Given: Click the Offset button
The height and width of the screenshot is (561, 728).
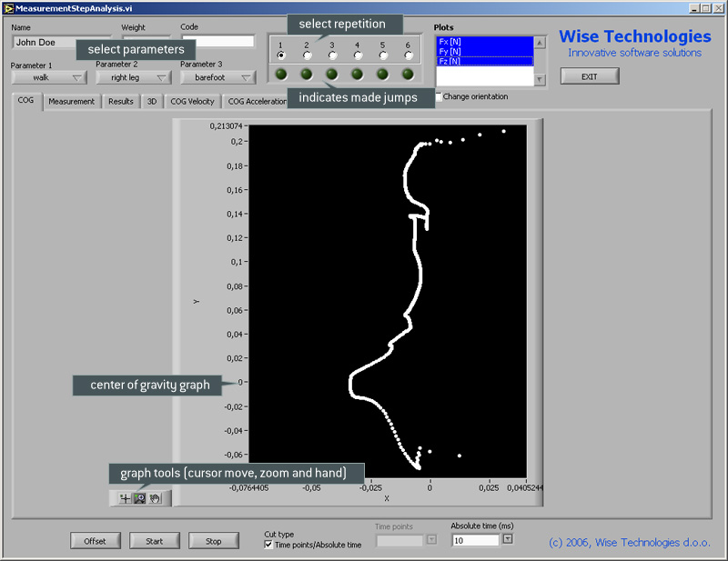Looking at the screenshot, I should point(96,541).
